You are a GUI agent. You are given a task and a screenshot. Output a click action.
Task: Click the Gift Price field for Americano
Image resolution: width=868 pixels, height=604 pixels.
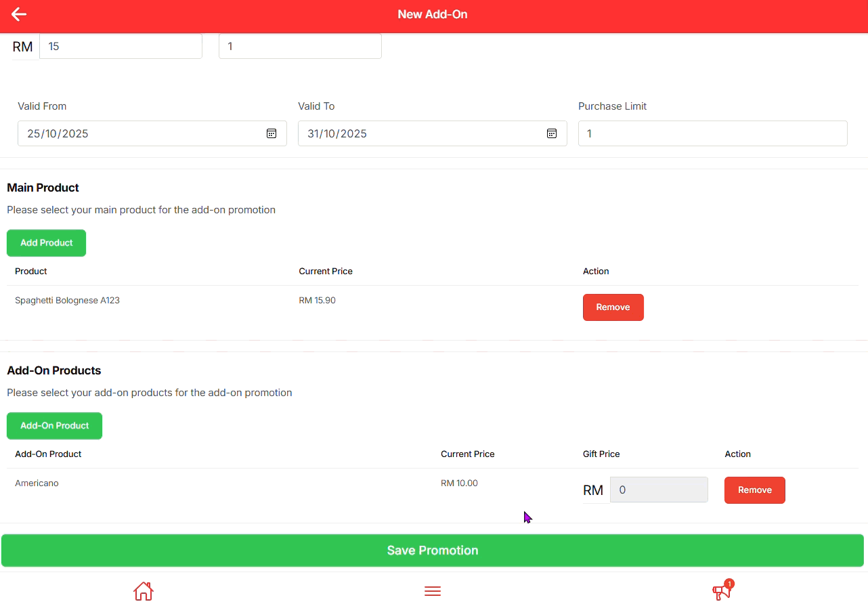tap(659, 490)
